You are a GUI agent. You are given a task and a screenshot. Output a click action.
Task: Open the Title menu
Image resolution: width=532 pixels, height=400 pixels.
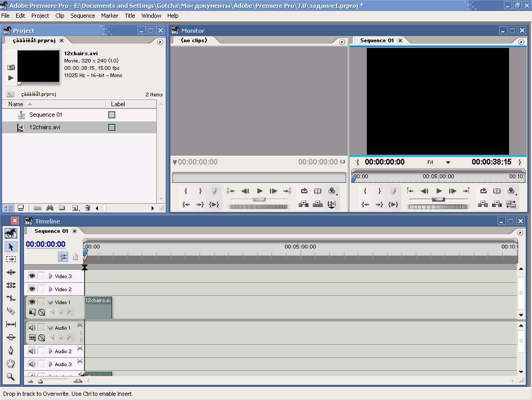pyautogui.click(x=130, y=16)
